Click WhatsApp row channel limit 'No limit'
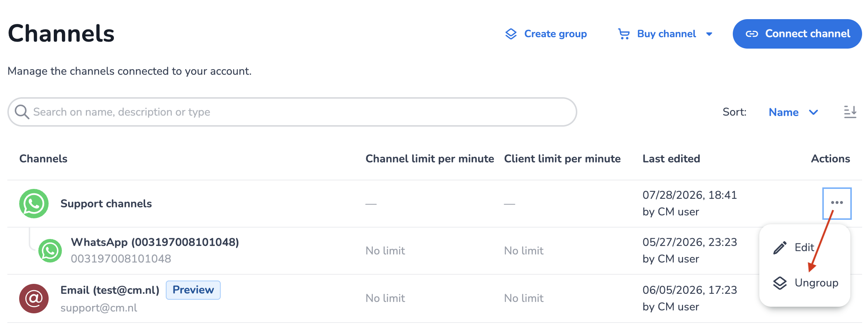The width and height of the screenshot is (868, 324). pos(385,251)
